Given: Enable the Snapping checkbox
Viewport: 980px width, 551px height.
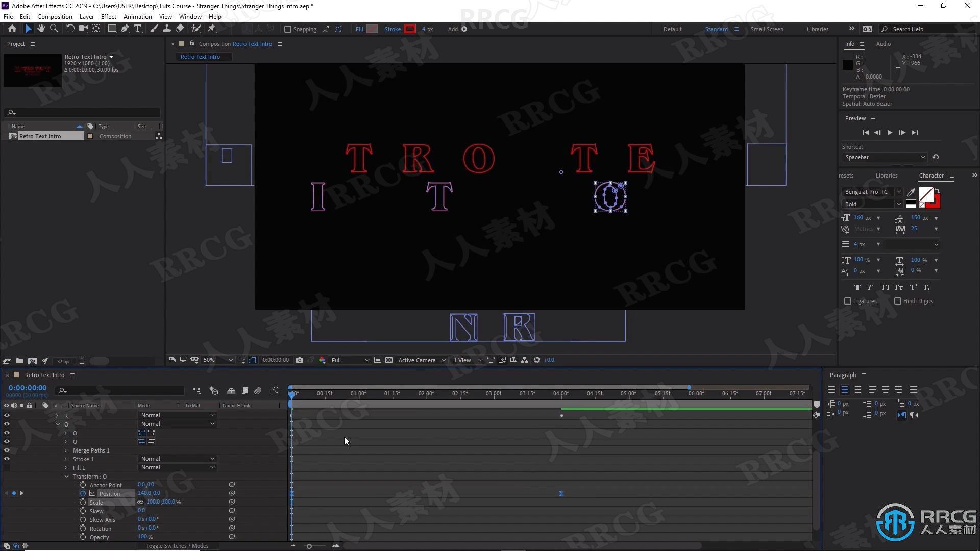Looking at the screenshot, I should coord(288,29).
